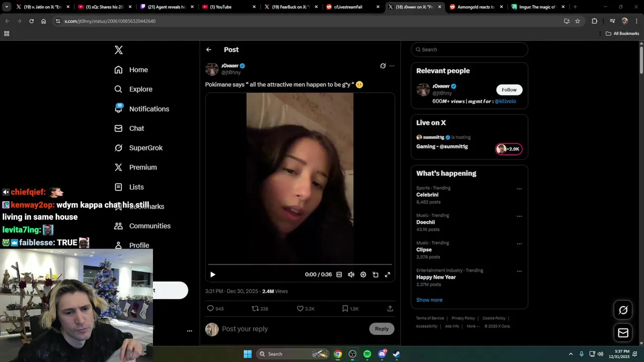
Task: Open the Celebrini trending topic
Action: [x=427, y=195]
